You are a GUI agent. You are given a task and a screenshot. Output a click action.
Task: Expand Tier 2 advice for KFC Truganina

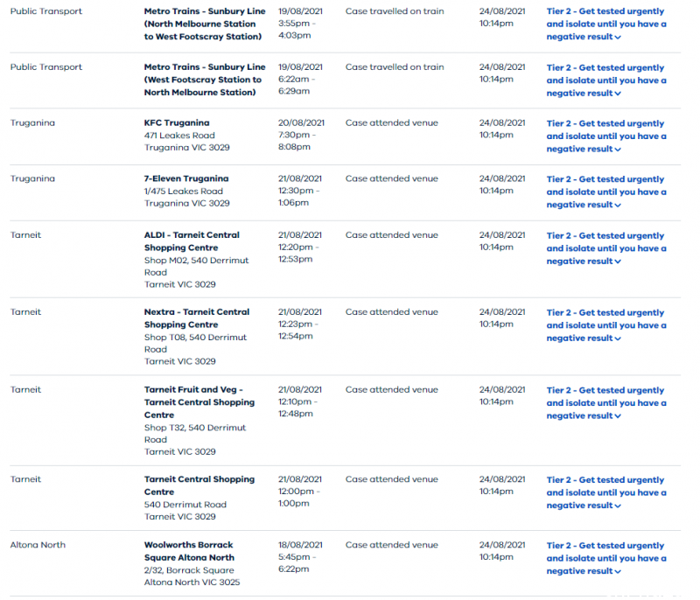click(x=606, y=136)
